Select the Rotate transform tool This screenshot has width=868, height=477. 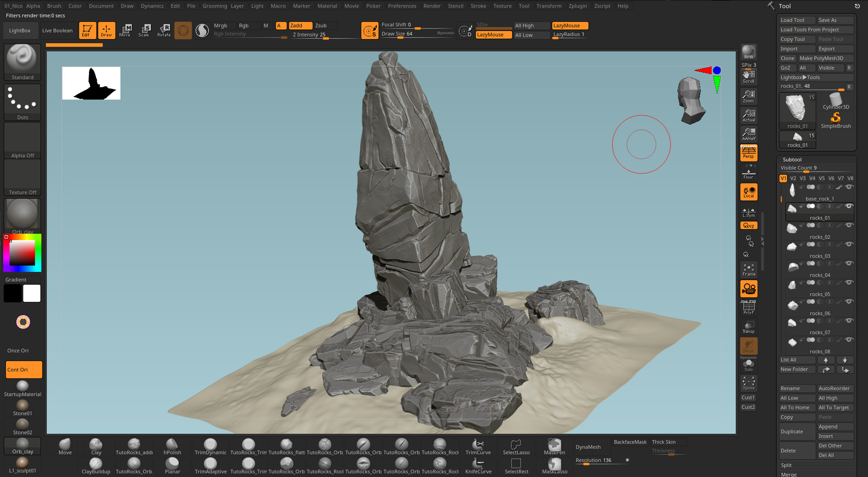pos(164,30)
